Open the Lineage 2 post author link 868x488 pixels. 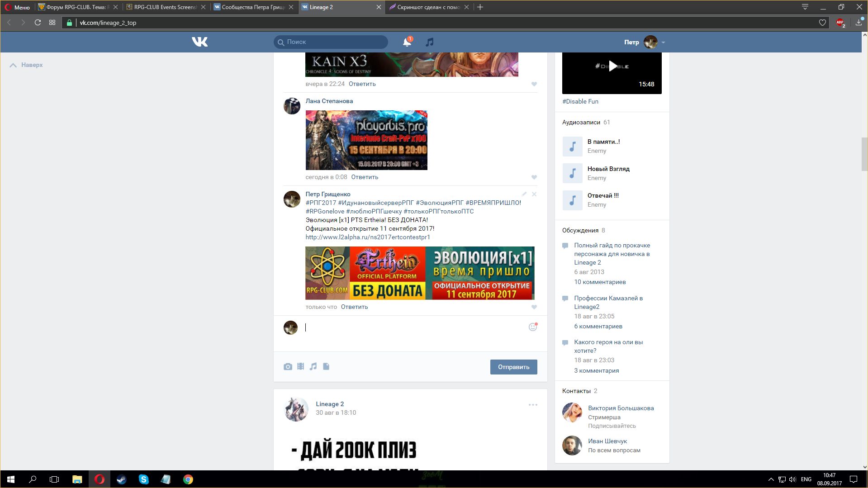[x=330, y=404]
